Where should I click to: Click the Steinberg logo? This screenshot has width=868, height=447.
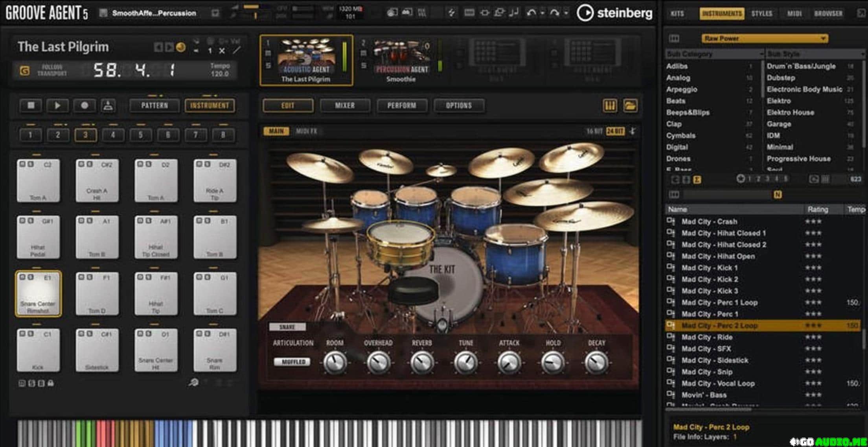click(x=614, y=13)
